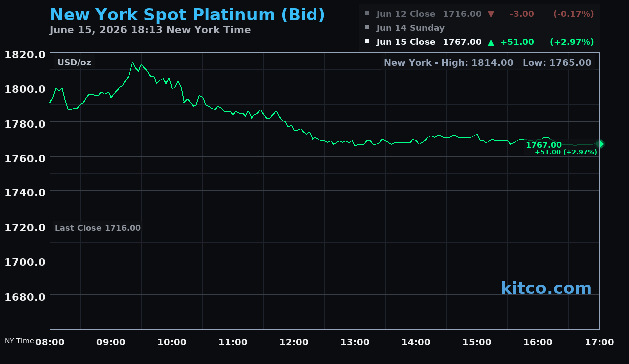Viewport: 629px width, 364px height.
Task: Click the 14:00 time axis label
Action: coord(416,342)
